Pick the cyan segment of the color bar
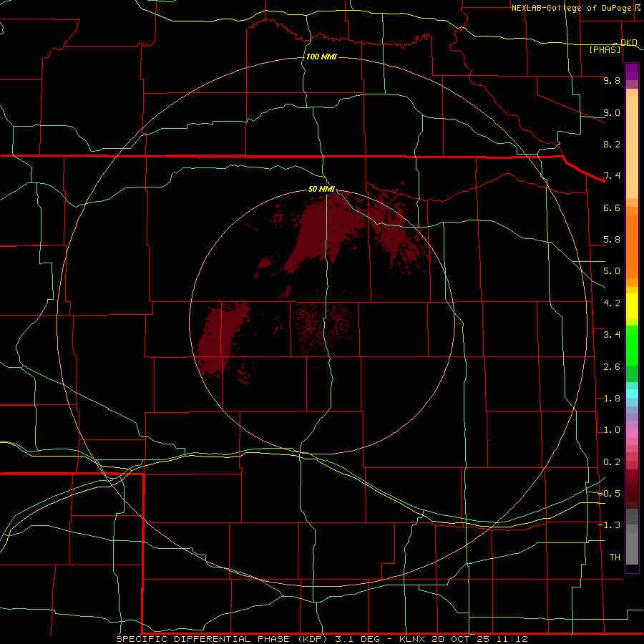The image size is (644, 644). pyautogui.click(x=632, y=394)
